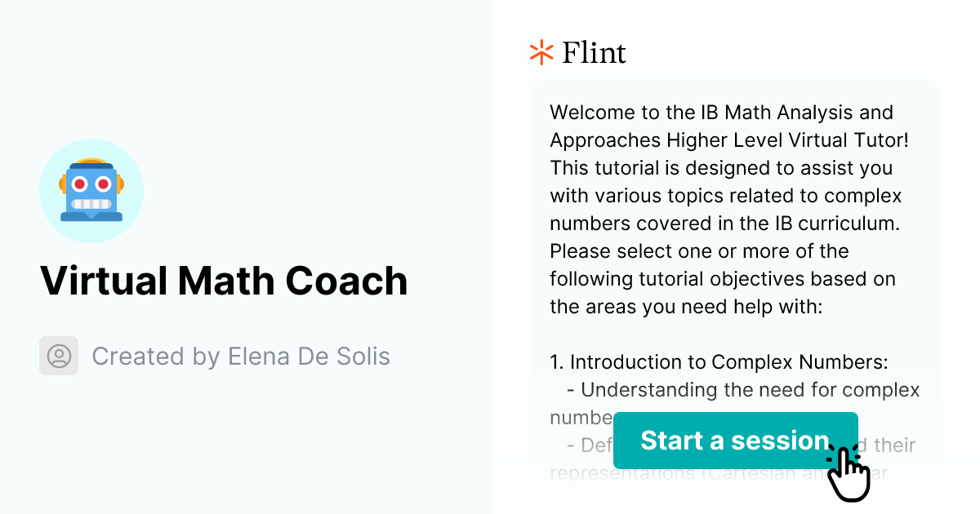Click the teal Start a session label

733,441
